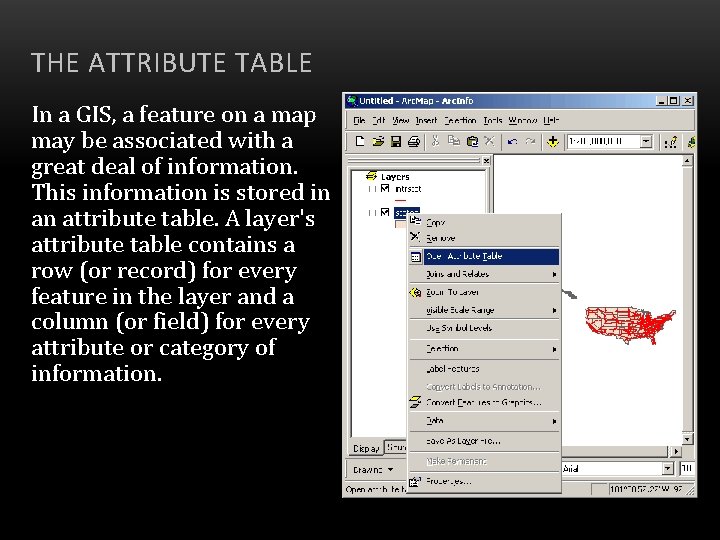Click the Print toolbar icon
Screen dimensions: 720x540
pyautogui.click(x=414, y=141)
